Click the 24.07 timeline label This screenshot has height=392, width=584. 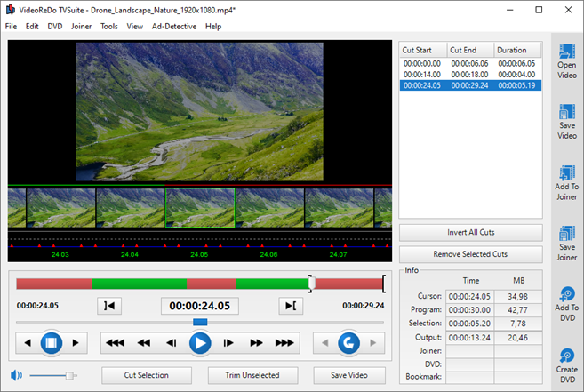pos(338,255)
